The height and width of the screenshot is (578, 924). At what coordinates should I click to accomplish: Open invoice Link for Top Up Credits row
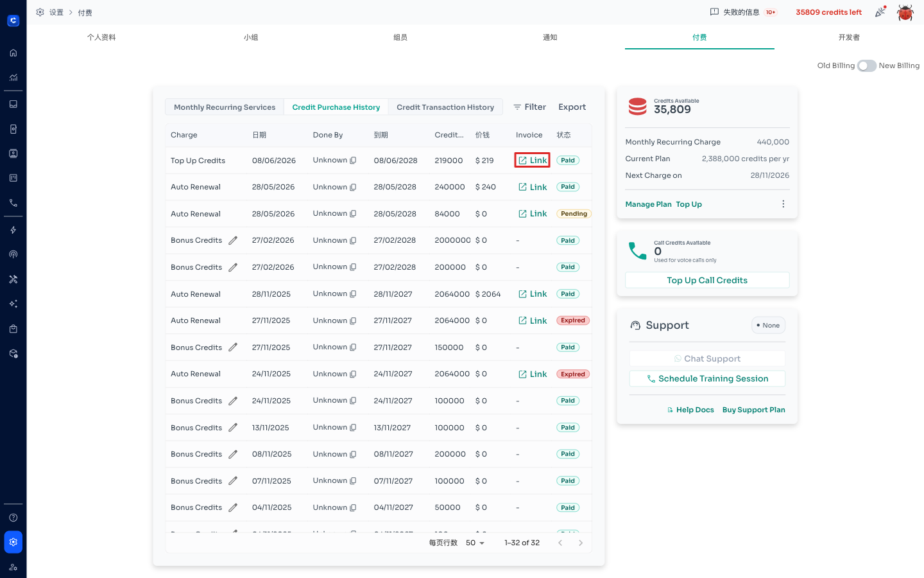tap(533, 161)
